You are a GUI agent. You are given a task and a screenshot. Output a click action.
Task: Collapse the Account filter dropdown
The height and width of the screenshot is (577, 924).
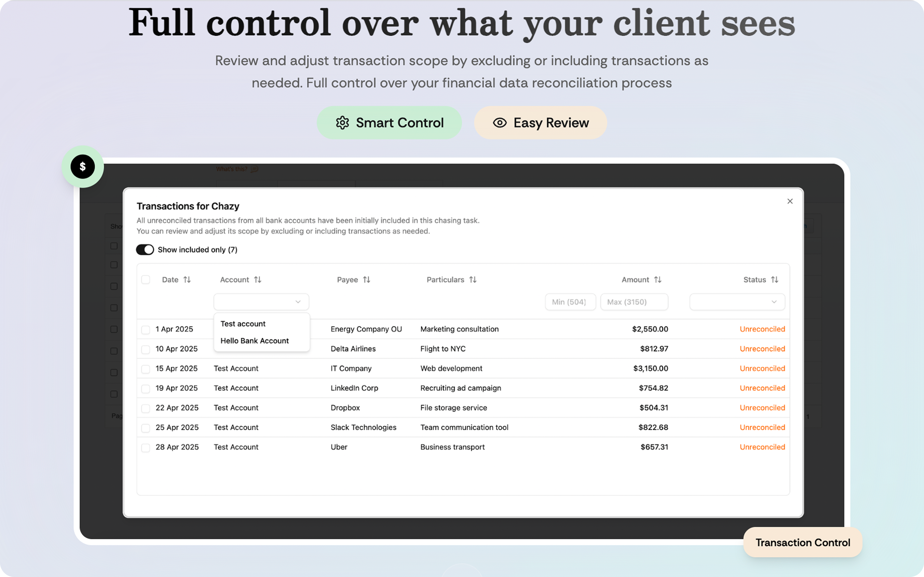coord(298,302)
